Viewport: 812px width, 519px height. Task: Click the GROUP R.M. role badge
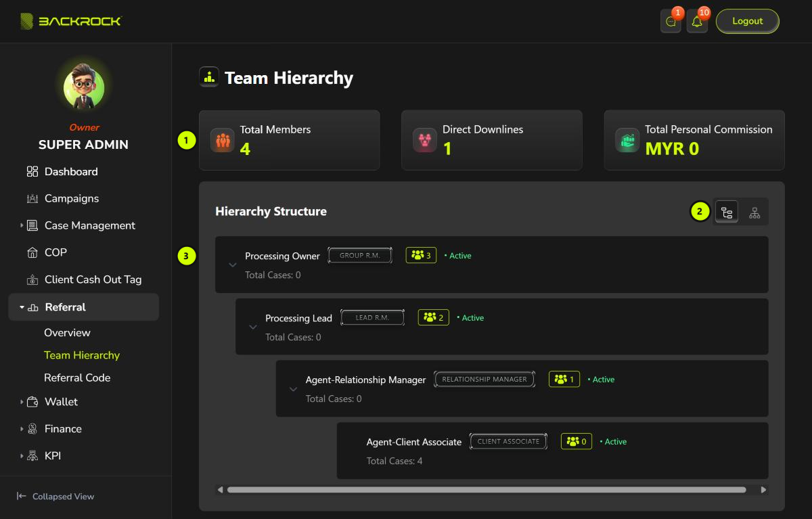click(x=360, y=256)
